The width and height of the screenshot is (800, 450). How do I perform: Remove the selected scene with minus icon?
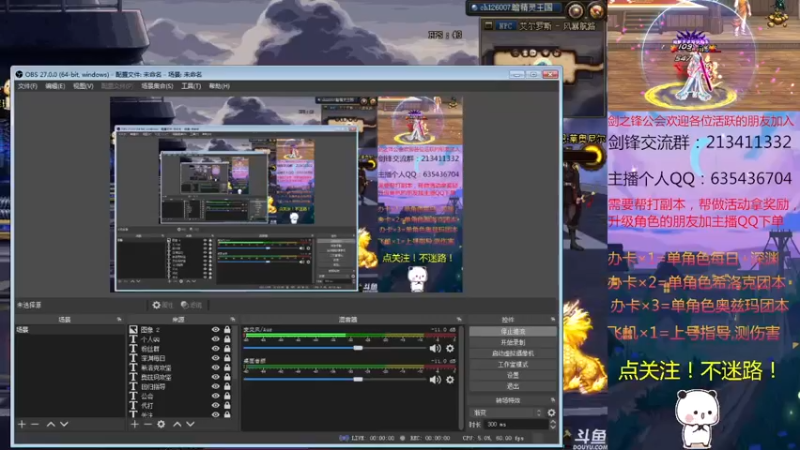(35, 424)
